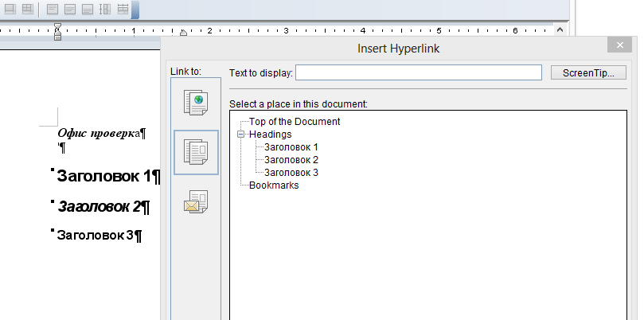
Task: Click the bold Заголовок 1 heading in document
Action: [103, 176]
